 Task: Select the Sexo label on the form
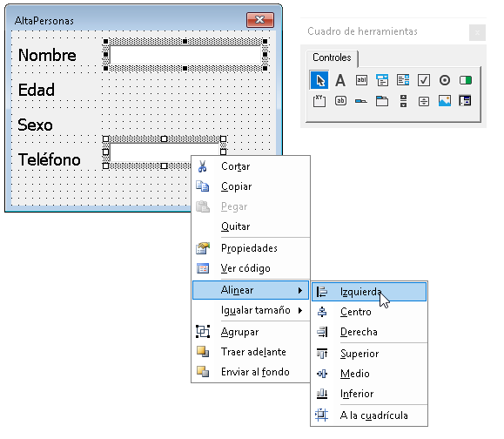point(35,125)
